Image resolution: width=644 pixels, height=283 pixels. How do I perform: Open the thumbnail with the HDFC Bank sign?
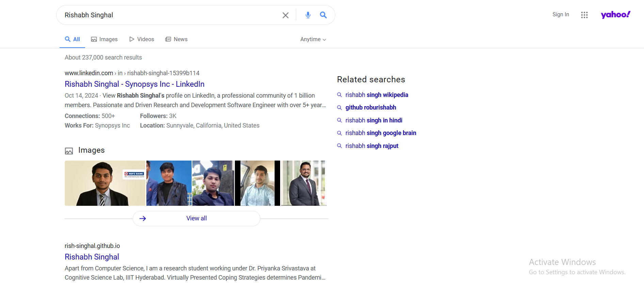(105, 183)
